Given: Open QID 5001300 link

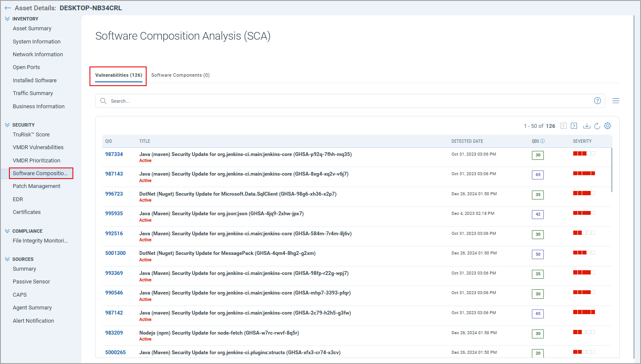Looking at the screenshot, I should [x=115, y=253].
